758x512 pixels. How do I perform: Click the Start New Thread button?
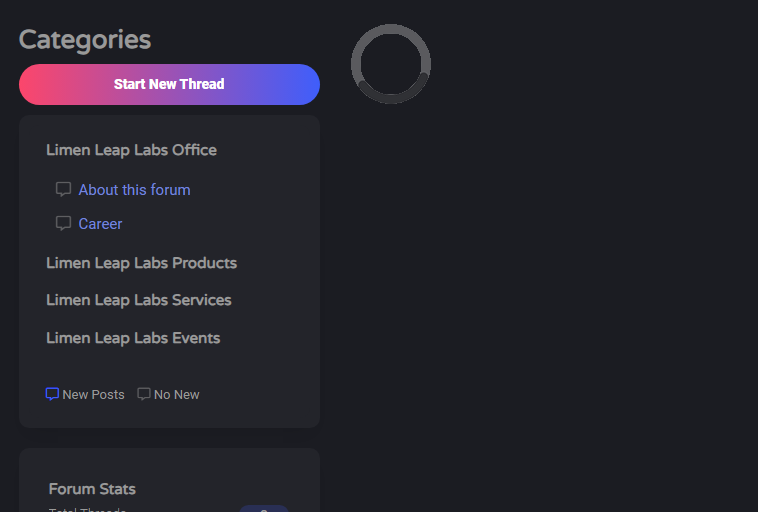[169, 84]
